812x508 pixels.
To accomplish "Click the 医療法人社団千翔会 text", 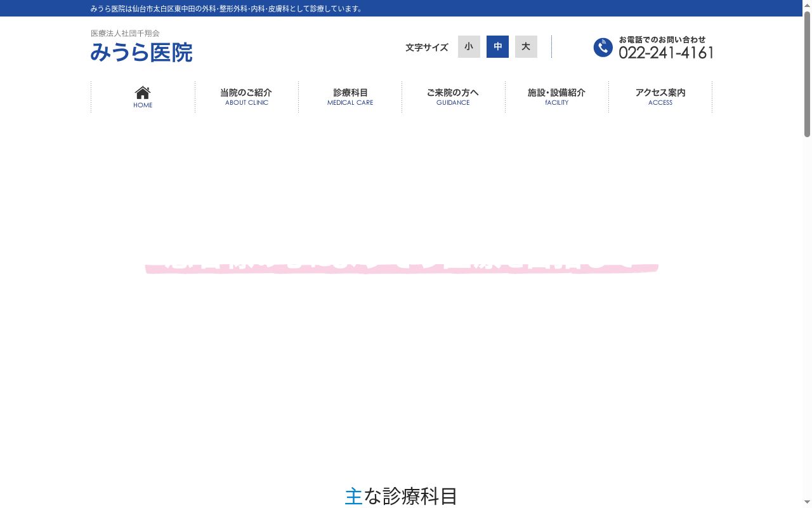I will [x=125, y=33].
